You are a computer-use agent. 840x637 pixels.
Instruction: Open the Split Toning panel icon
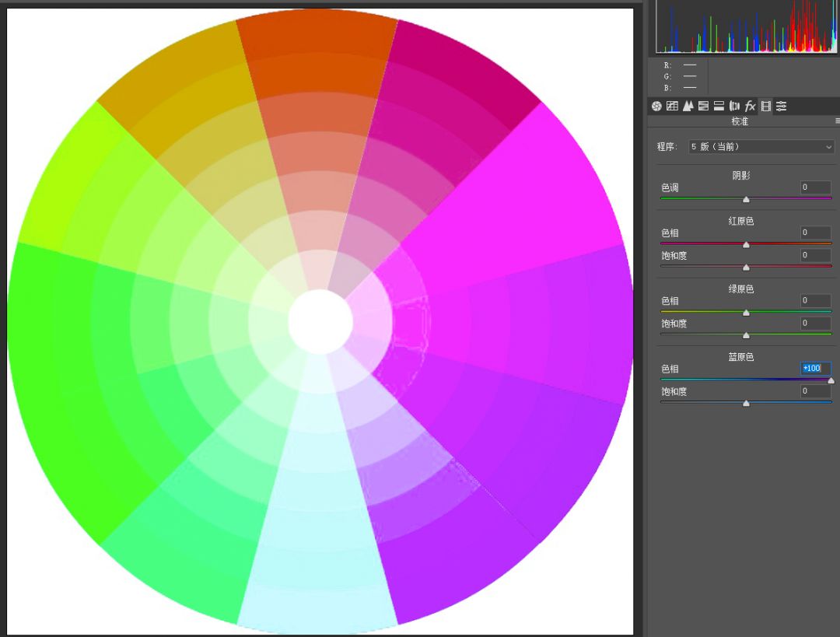click(719, 106)
